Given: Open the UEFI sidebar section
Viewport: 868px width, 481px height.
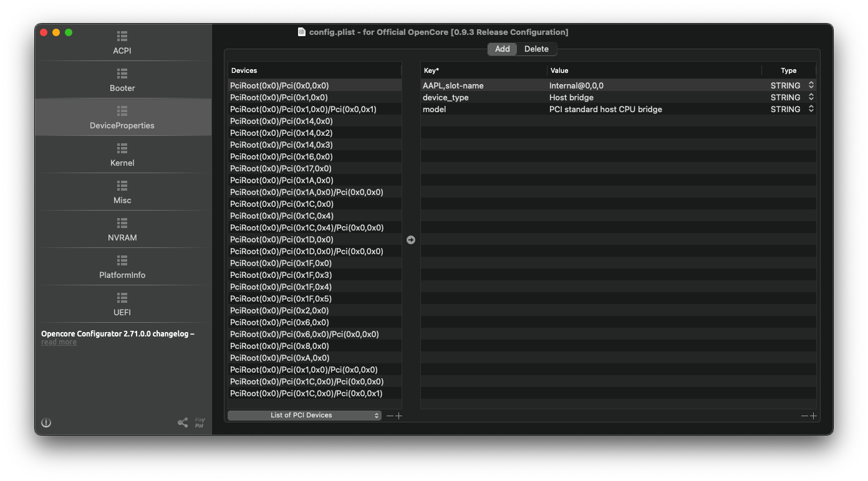Looking at the screenshot, I should 122,304.
